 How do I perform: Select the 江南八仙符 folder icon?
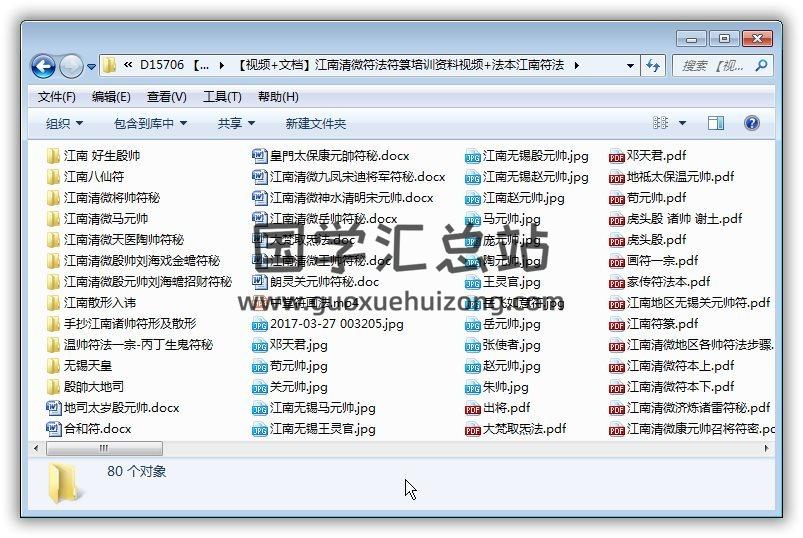(x=53, y=177)
